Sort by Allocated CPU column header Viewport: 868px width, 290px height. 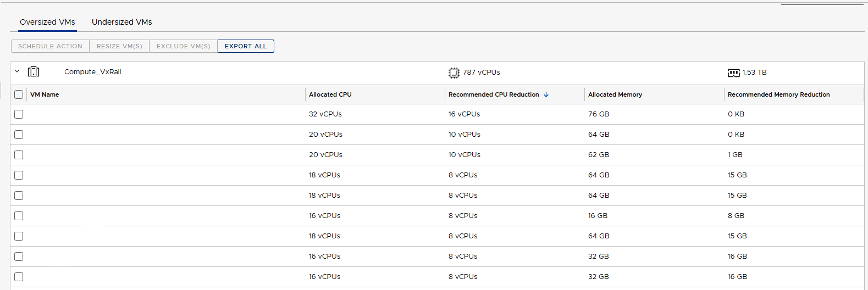[x=330, y=94]
